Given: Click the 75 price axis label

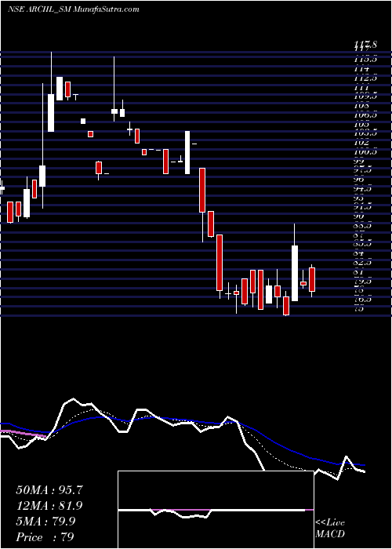Looking at the screenshot, I should 360,308.
